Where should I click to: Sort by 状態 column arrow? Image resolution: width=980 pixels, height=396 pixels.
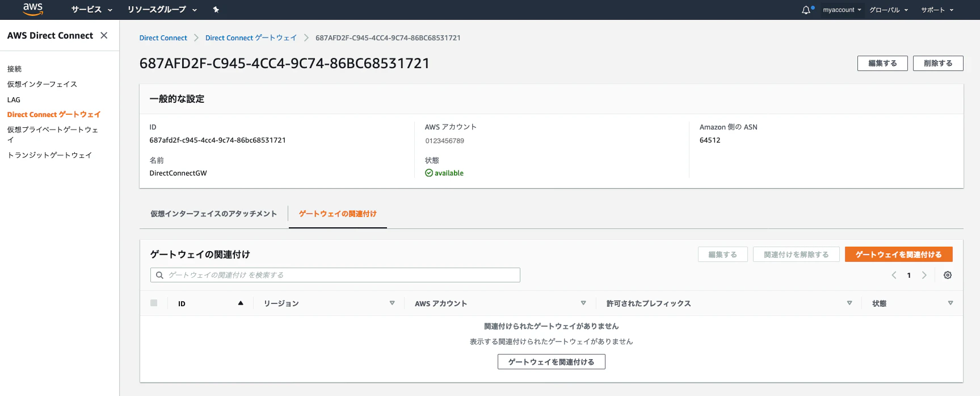tap(950, 303)
